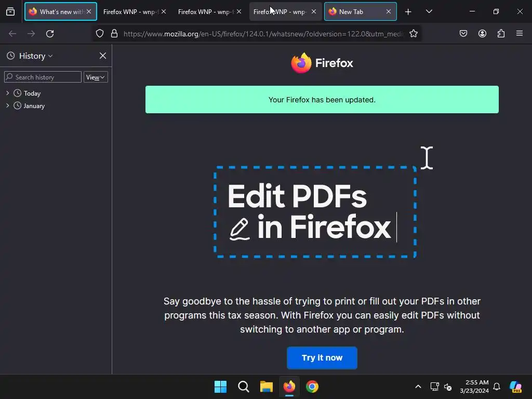Expand the January history folder
Viewport: 532px width, 399px height.
tap(7, 105)
